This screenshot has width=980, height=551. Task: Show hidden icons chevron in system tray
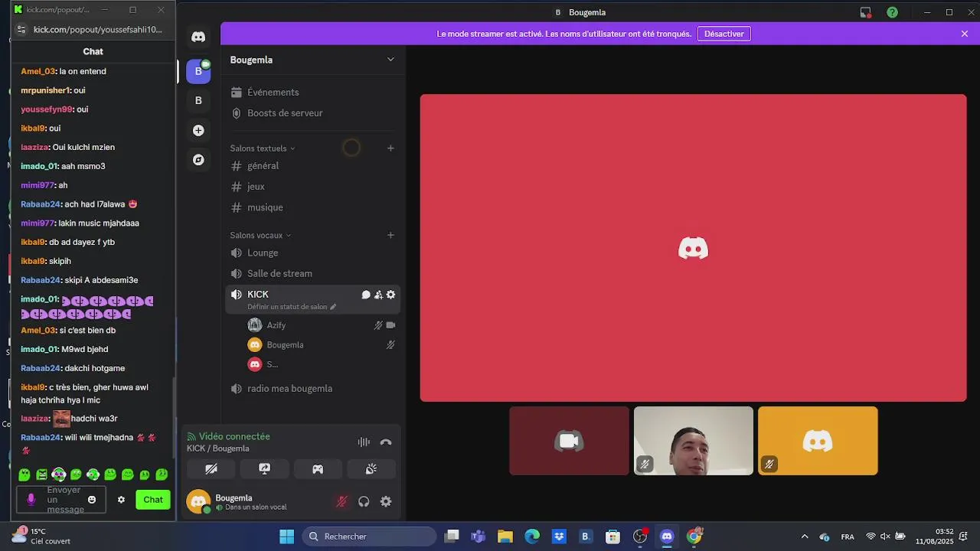coord(805,536)
